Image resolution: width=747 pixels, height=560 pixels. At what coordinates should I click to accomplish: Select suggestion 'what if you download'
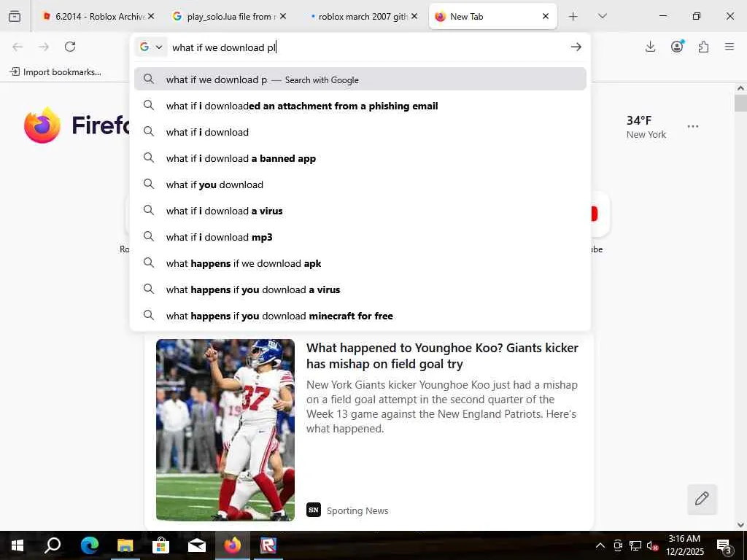(x=360, y=184)
